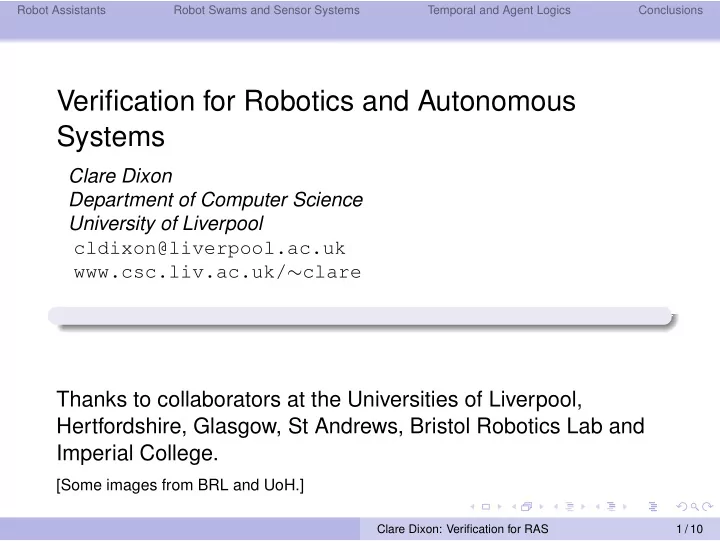
Task: Click the stacked frames navigation icon
Action: pyautogui.click(x=527, y=507)
